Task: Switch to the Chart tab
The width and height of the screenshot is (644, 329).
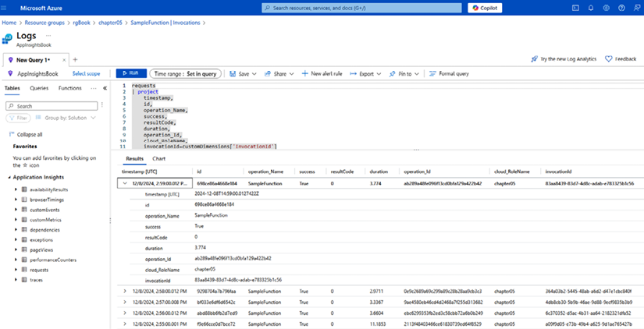Action: [x=159, y=159]
